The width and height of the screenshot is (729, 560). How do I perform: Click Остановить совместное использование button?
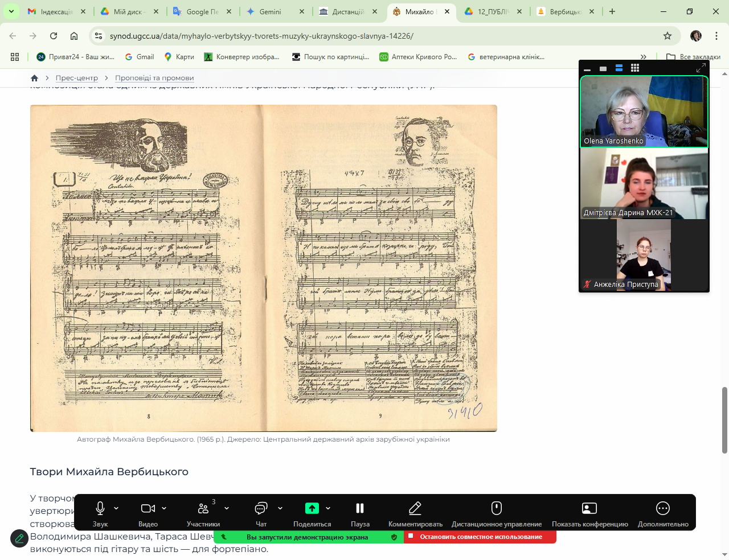pyautogui.click(x=480, y=537)
